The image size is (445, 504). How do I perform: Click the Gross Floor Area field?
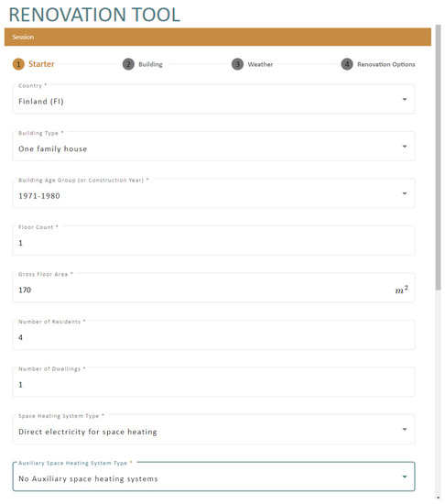[213, 288]
